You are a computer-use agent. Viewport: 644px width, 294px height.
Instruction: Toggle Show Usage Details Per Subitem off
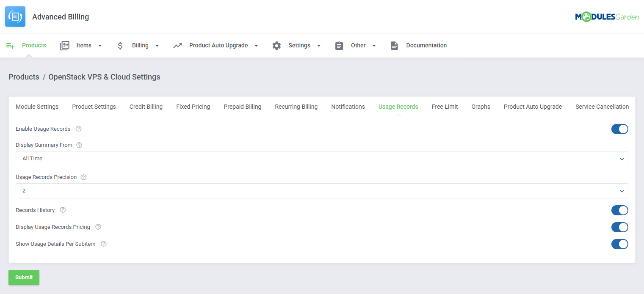[619, 244]
